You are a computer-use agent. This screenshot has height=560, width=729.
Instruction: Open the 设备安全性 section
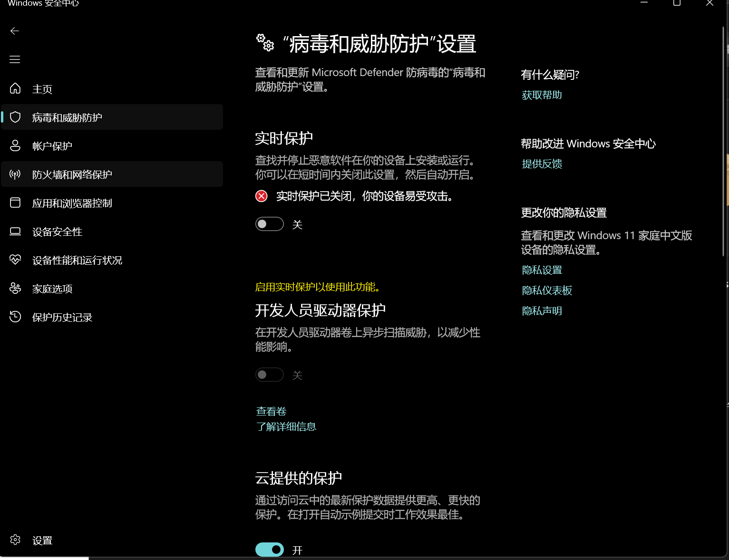[x=57, y=232]
